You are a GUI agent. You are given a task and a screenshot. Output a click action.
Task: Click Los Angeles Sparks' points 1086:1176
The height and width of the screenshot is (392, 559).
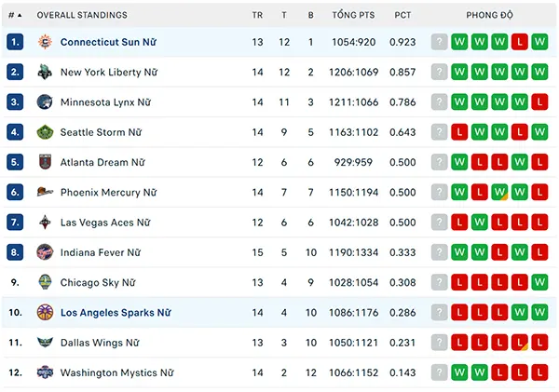point(353,313)
